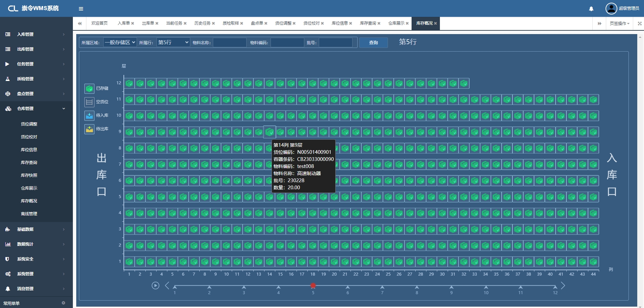Jump to row 1 on the timeline
Viewport: 644px width, 308px height.
click(175, 287)
